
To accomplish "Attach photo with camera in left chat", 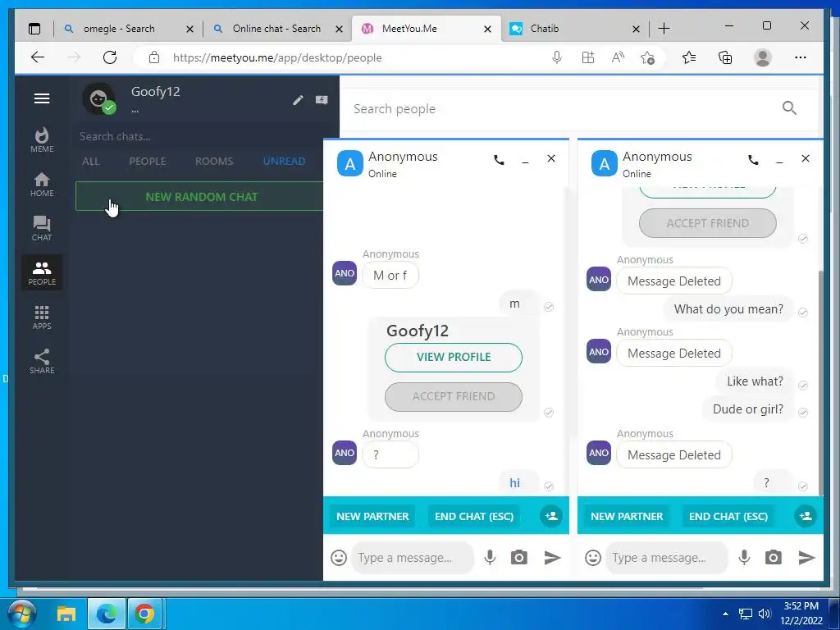I will coord(518,558).
